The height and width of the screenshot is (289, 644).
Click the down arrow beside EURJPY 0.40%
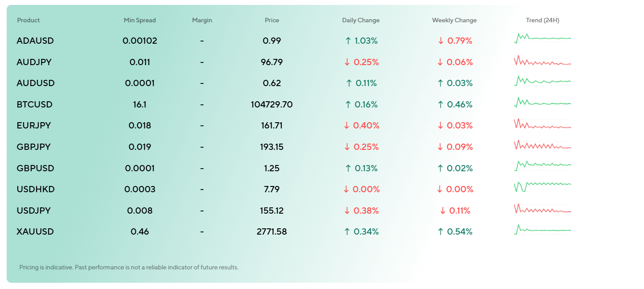(347, 126)
